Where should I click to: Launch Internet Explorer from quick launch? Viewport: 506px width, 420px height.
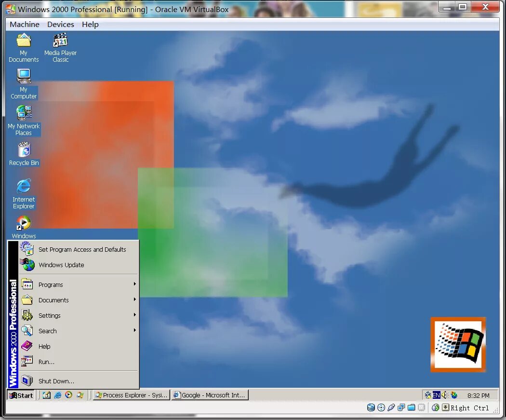click(x=58, y=395)
